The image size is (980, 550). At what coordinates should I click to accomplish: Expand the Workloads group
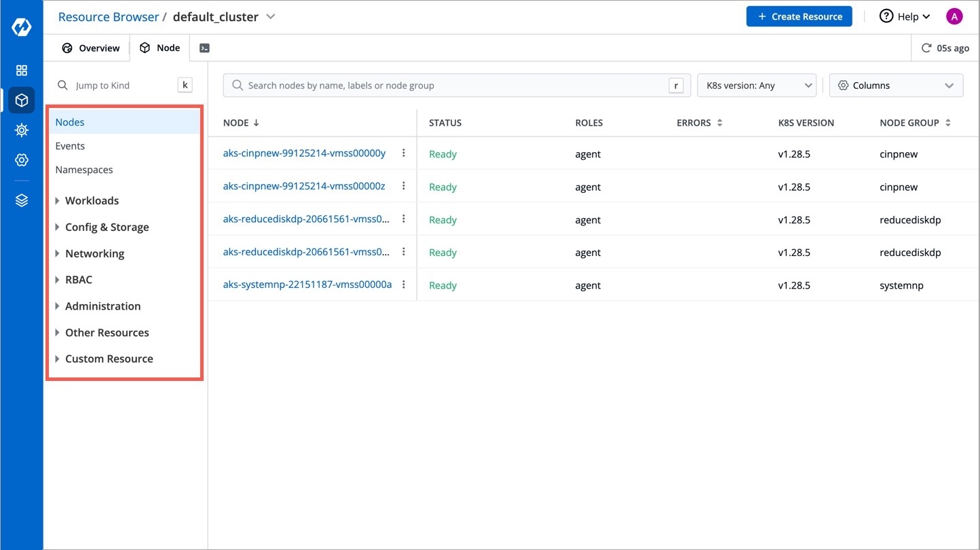coord(92,201)
